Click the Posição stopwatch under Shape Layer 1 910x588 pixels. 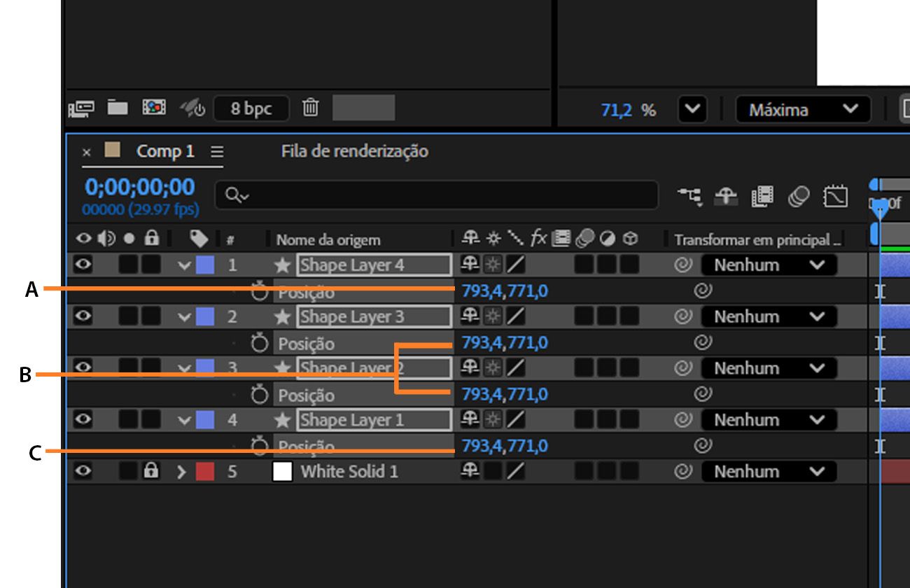(260, 446)
